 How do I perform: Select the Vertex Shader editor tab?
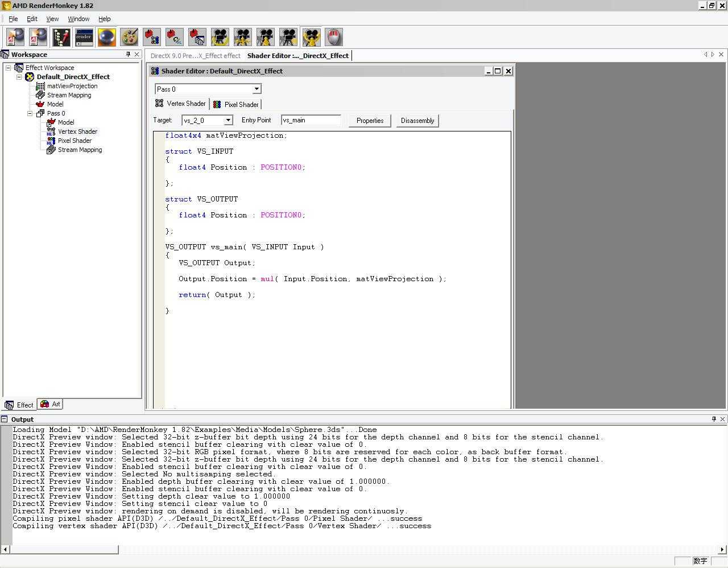tap(180, 104)
